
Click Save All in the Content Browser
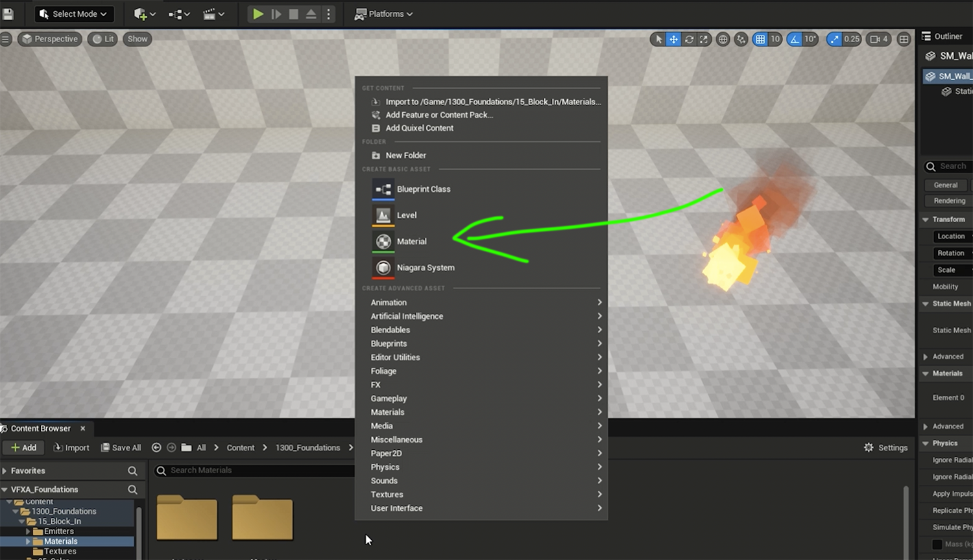121,448
